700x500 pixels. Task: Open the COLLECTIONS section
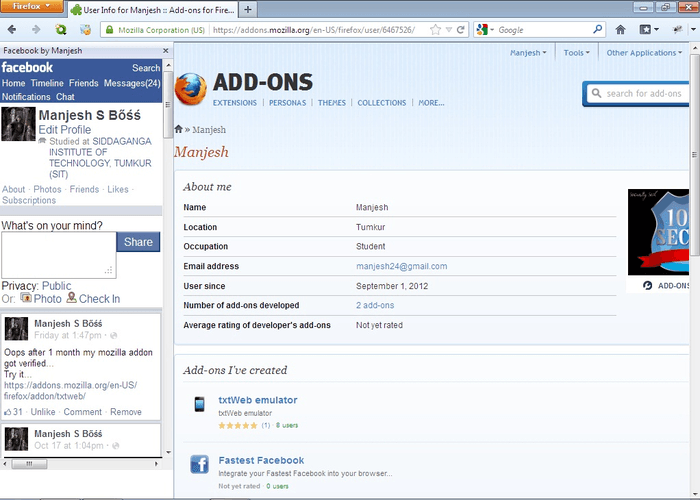tap(382, 103)
